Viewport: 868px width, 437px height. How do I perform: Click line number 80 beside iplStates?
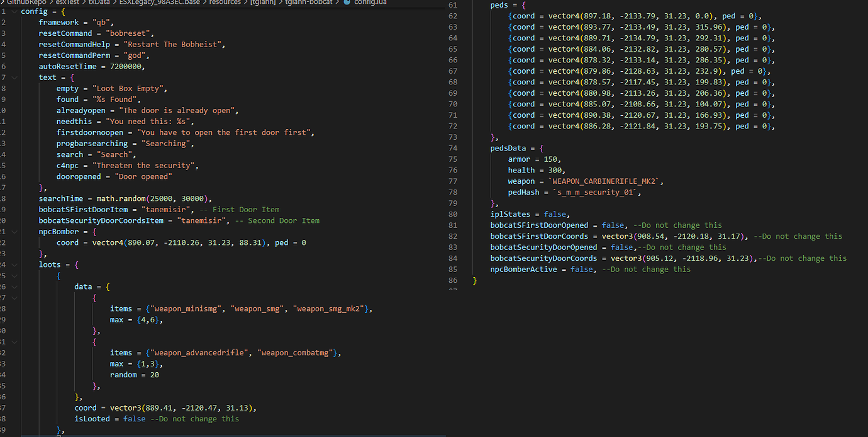coord(452,214)
